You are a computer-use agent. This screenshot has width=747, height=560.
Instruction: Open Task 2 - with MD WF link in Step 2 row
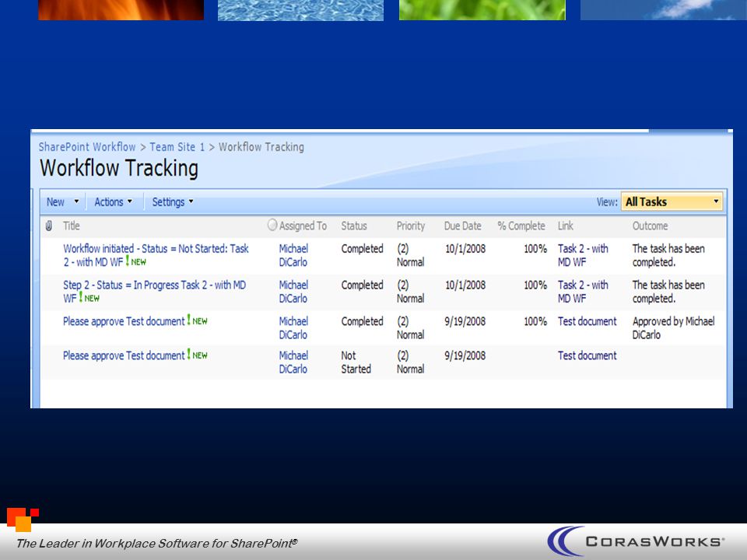click(x=583, y=292)
